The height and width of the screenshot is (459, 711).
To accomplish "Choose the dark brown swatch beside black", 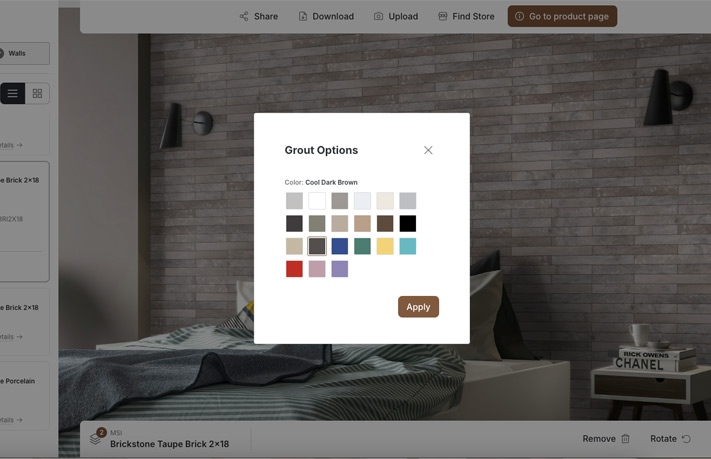I will (385, 224).
